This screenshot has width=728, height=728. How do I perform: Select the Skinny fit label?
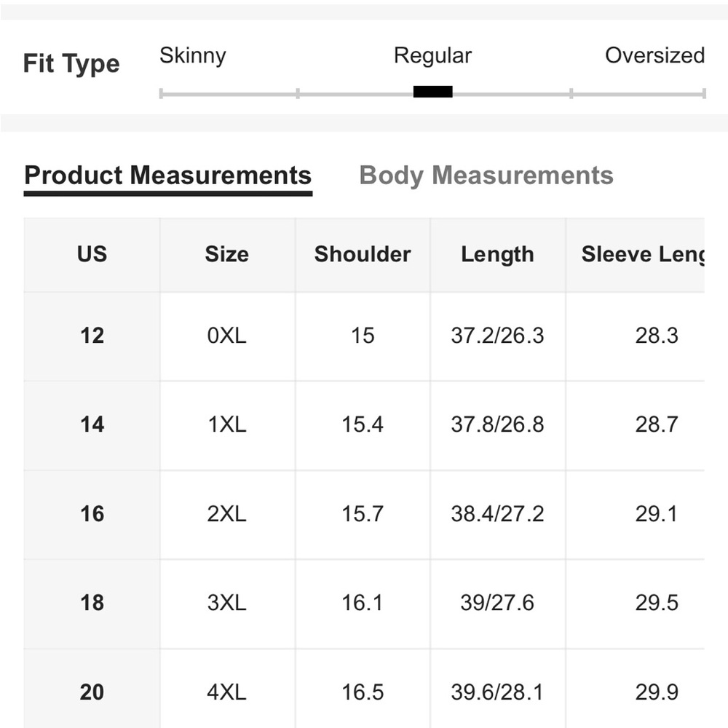tap(193, 56)
